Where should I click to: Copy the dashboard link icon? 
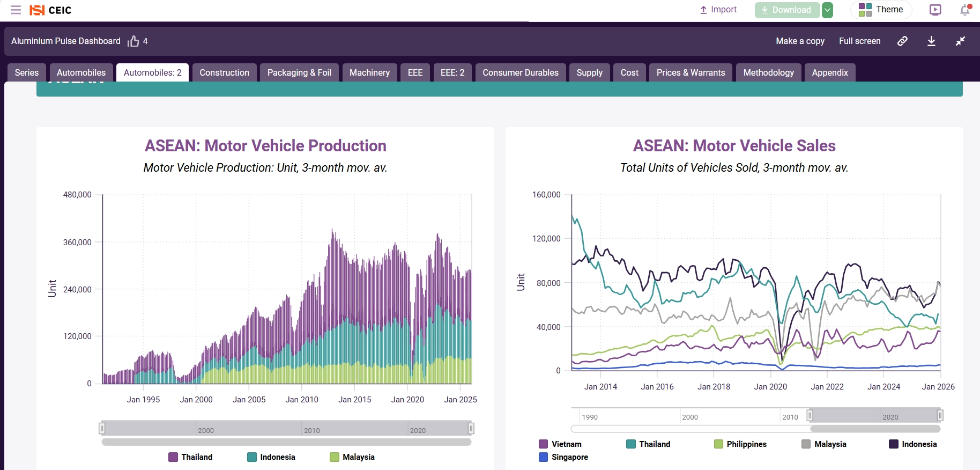click(x=902, y=41)
